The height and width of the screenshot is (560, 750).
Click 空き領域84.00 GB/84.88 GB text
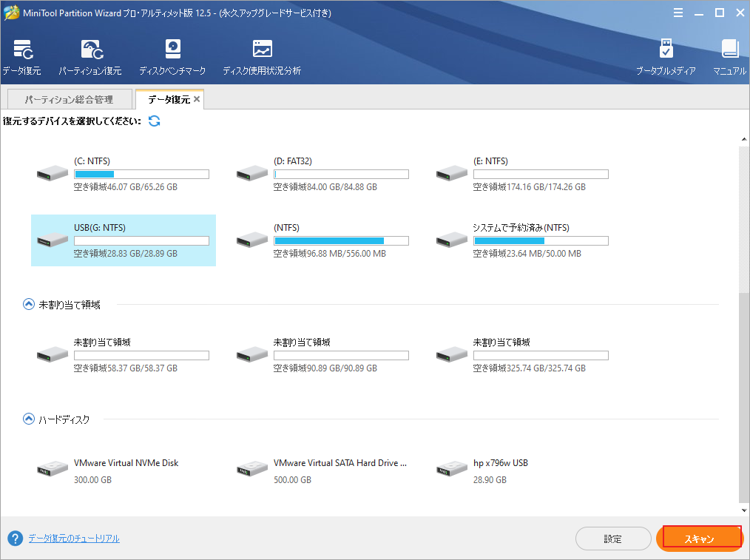pyautogui.click(x=325, y=187)
